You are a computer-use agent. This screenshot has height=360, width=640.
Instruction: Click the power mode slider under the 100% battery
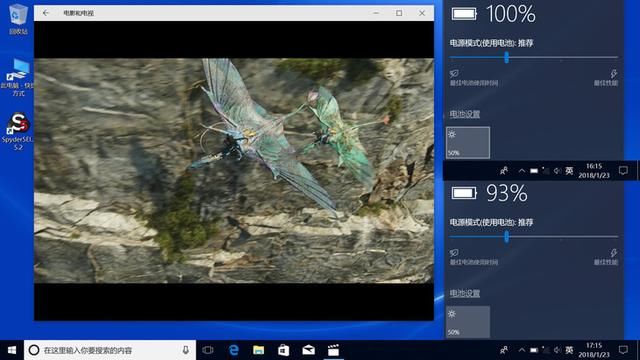tap(534, 58)
